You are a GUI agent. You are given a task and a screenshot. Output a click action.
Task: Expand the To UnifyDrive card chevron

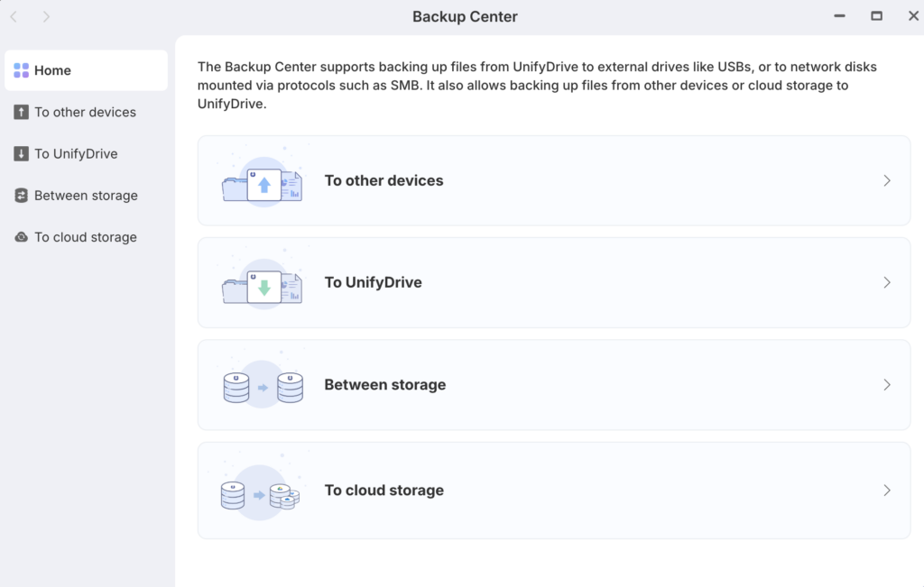887,282
